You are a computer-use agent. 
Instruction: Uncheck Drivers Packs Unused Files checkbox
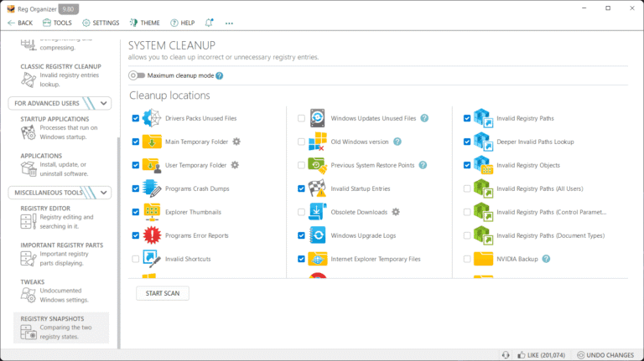pos(136,118)
